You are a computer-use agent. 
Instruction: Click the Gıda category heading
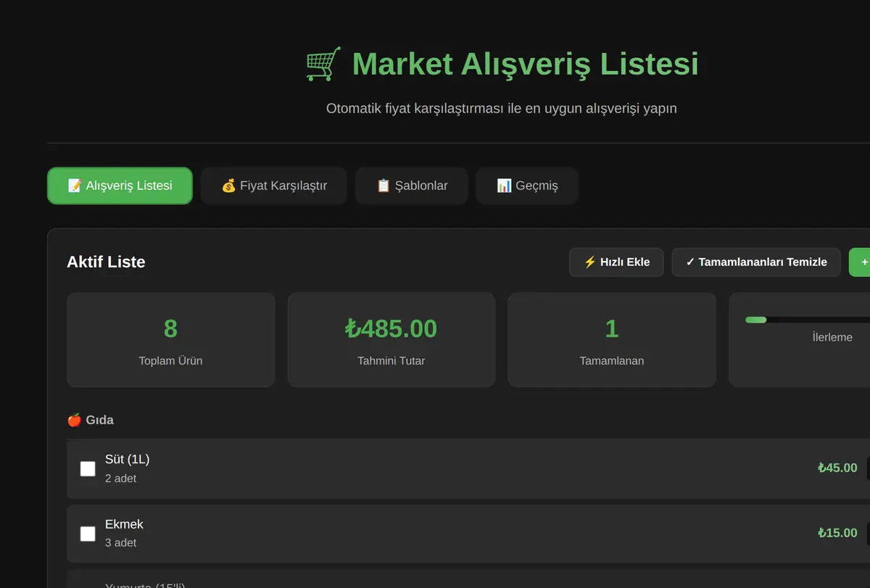90,420
